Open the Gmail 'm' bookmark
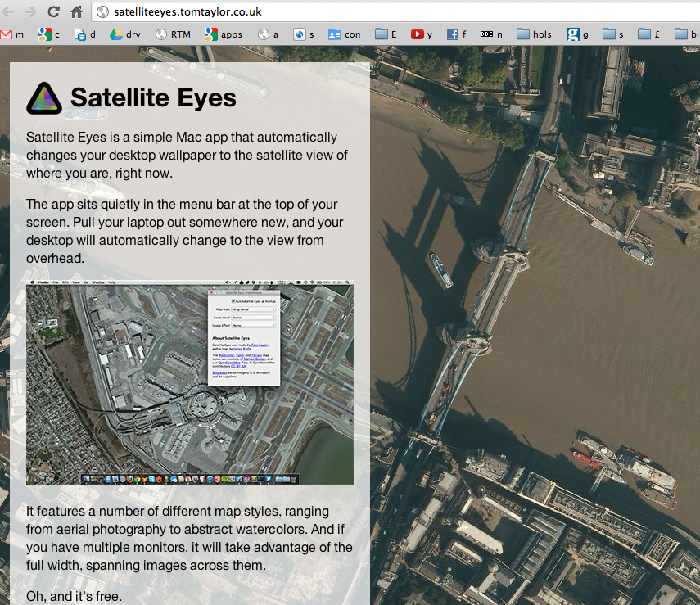The height and width of the screenshot is (605, 700). click(12, 34)
